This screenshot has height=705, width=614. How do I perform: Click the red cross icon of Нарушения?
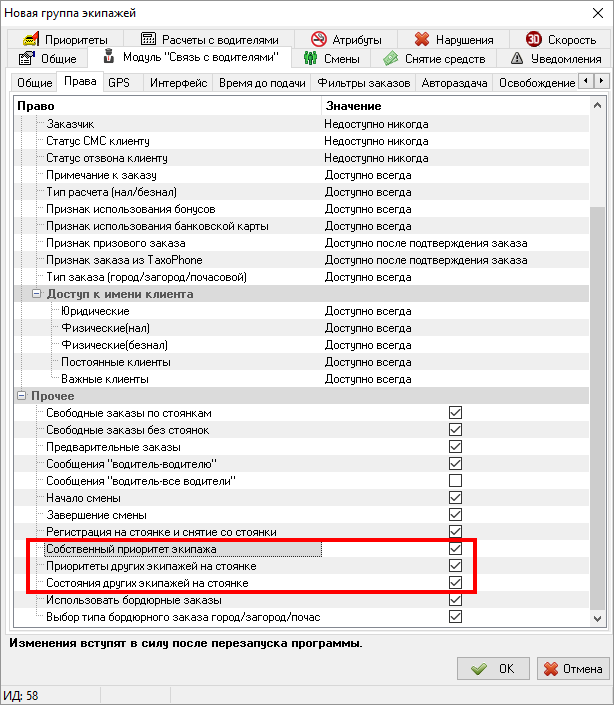click(x=422, y=39)
